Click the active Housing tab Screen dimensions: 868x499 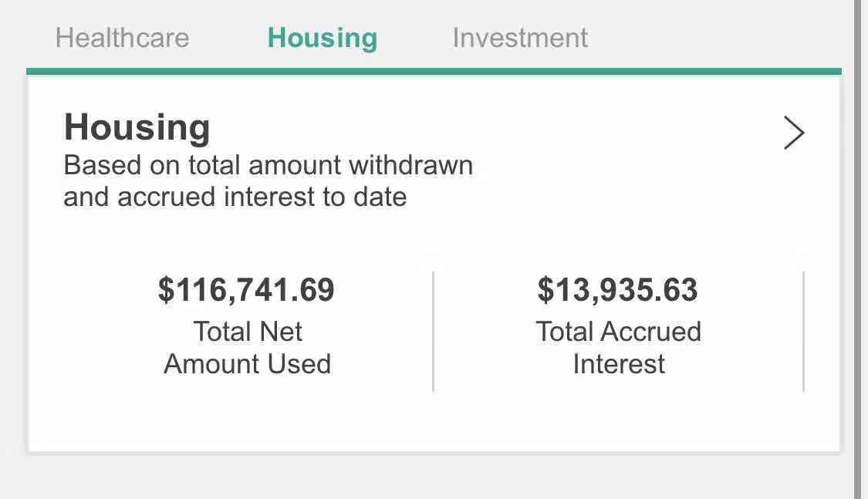[x=323, y=38]
